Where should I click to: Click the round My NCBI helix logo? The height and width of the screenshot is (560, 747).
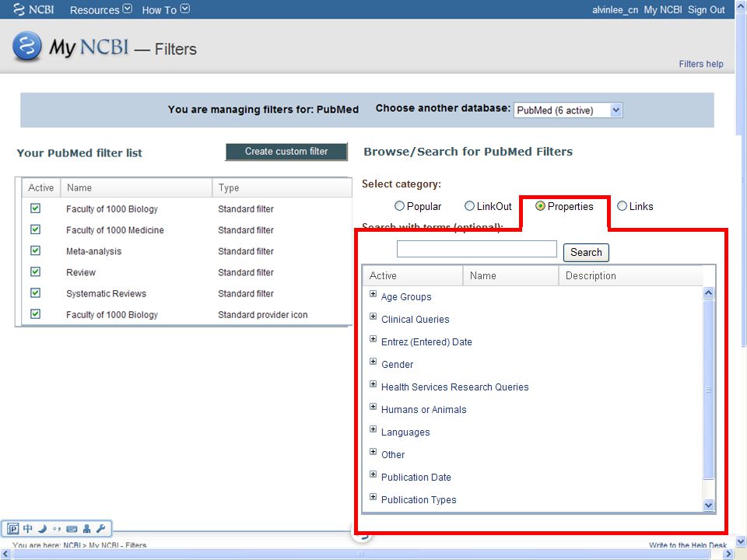[26, 46]
